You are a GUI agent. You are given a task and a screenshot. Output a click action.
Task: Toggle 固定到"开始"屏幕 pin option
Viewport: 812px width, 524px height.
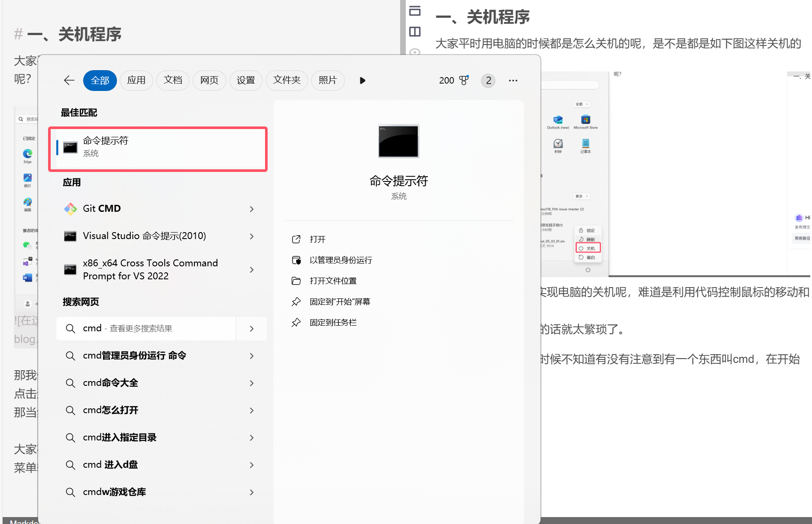click(340, 301)
